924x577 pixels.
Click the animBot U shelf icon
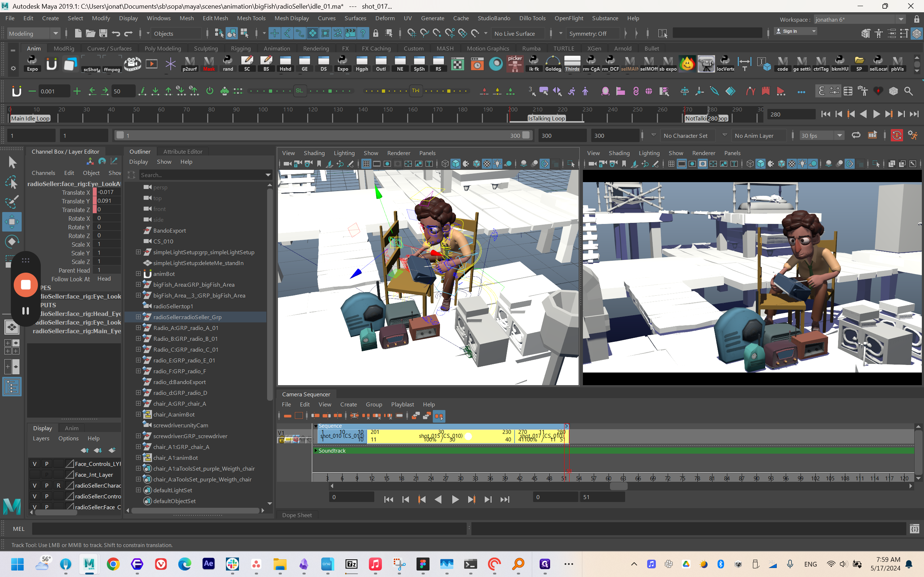(x=51, y=63)
